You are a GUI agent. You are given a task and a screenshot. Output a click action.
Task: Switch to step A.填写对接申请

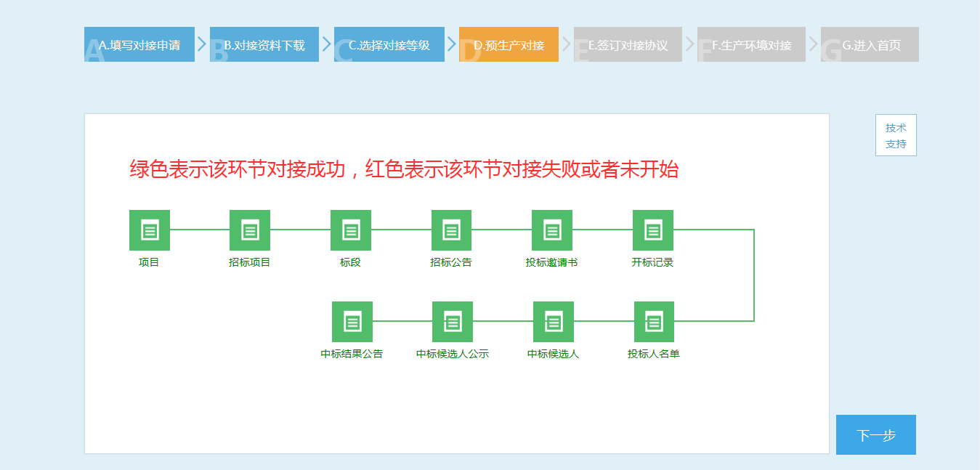coord(139,44)
